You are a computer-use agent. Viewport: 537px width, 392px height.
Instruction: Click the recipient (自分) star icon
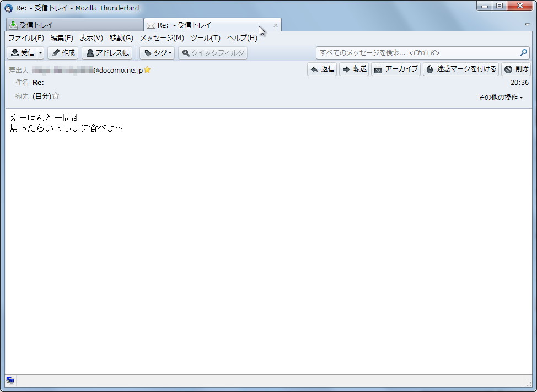[56, 96]
